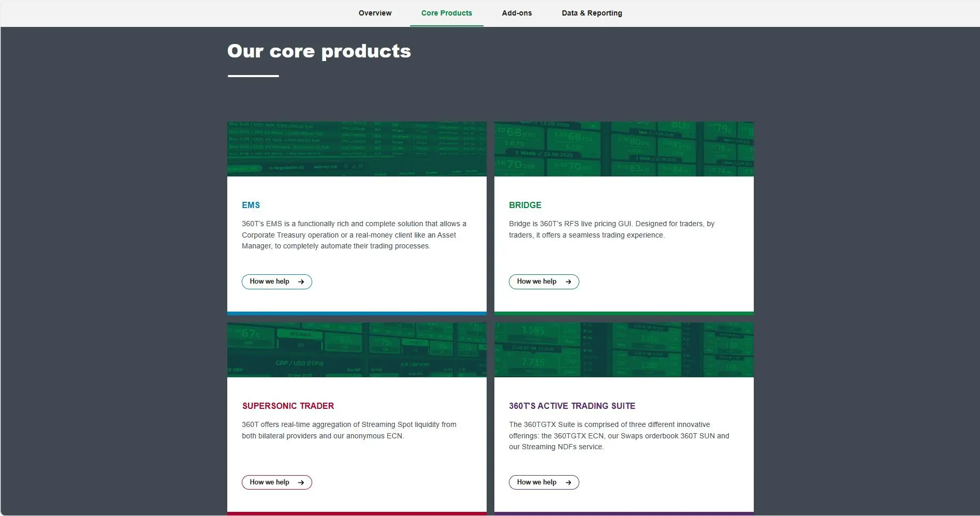This screenshot has width=980, height=516.
Task: Click the arrow icon in EMS card button
Action: (301, 282)
